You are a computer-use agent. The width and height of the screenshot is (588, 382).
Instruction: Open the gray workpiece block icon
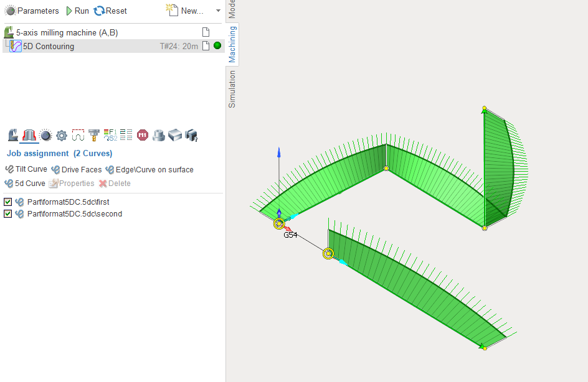[175, 135]
